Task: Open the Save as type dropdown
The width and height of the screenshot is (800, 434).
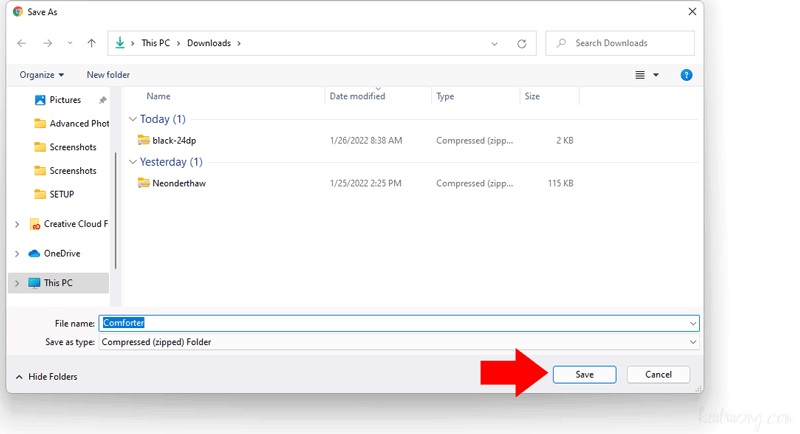Action: (398, 342)
